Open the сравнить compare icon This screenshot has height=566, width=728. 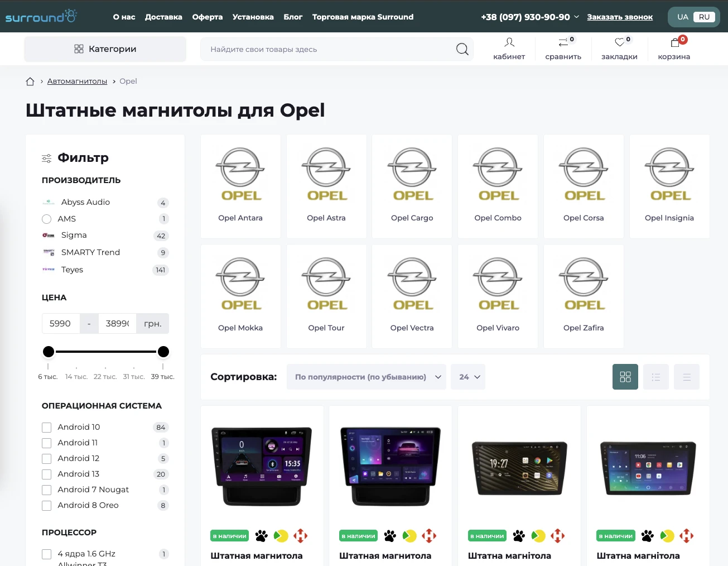tap(563, 42)
